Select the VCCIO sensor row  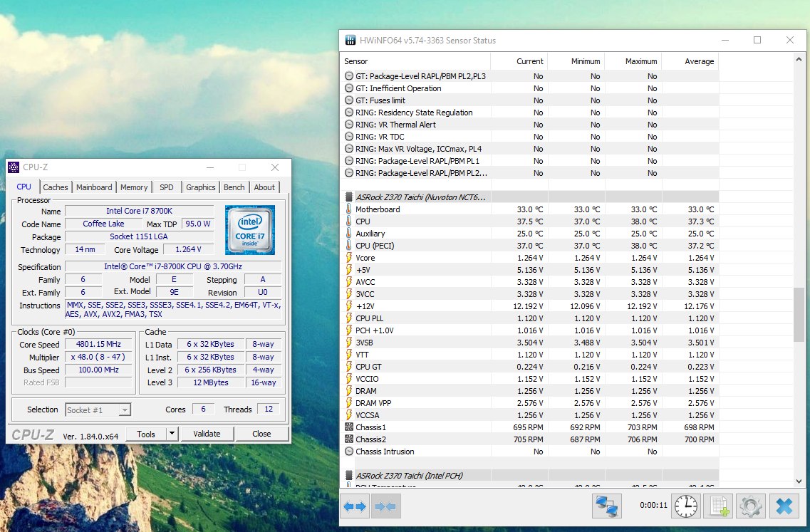coord(529,379)
